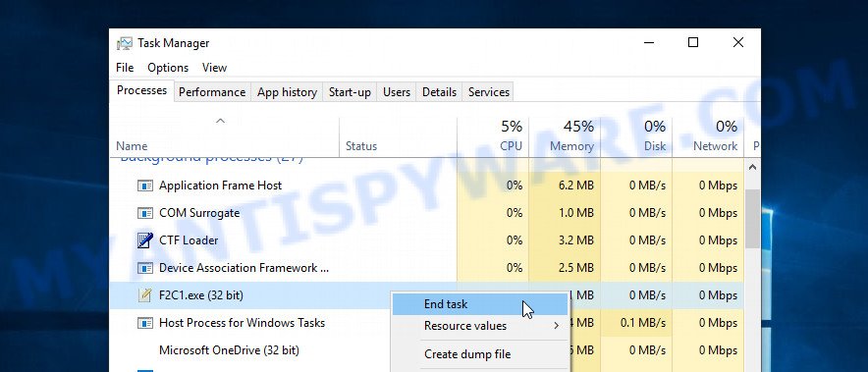Sort by the Memory column header
The height and width of the screenshot is (372, 868).
click(x=565, y=137)
